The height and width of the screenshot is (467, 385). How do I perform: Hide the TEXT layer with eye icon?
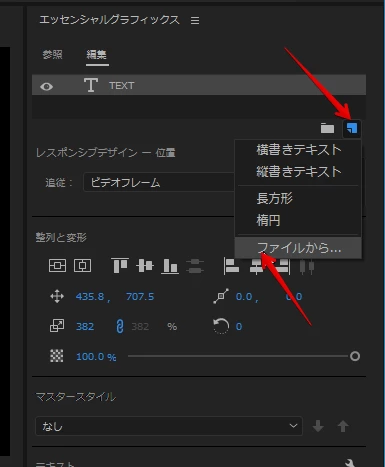[x=46, y=87]
